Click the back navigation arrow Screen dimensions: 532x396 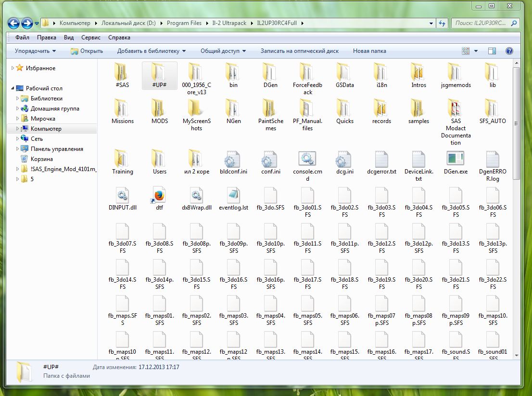13,23
